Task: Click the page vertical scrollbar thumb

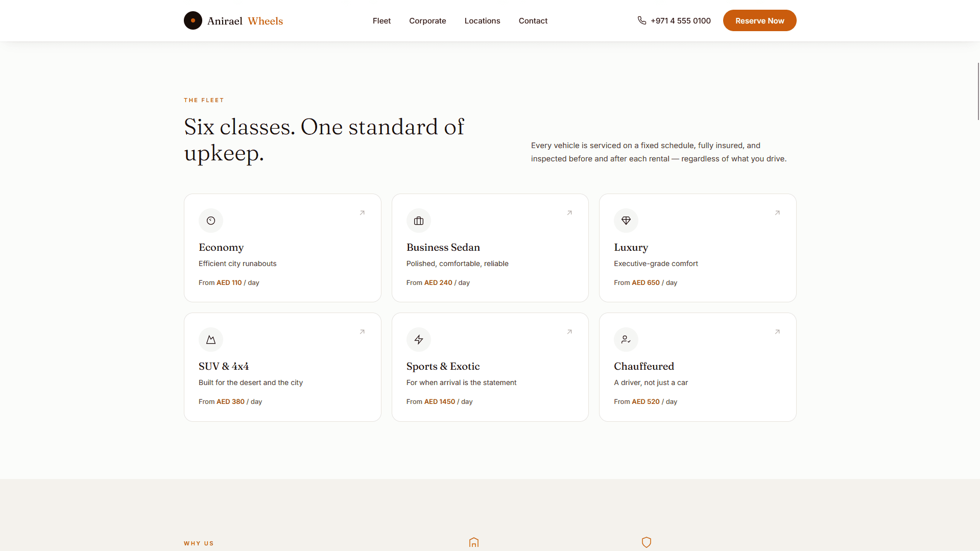Action: click(x=978, y=91)
